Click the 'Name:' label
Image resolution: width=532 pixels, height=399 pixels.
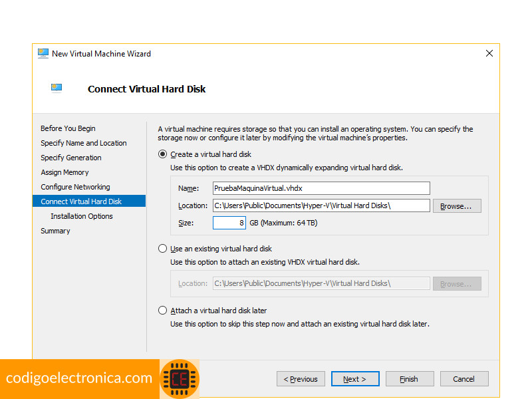189,188
